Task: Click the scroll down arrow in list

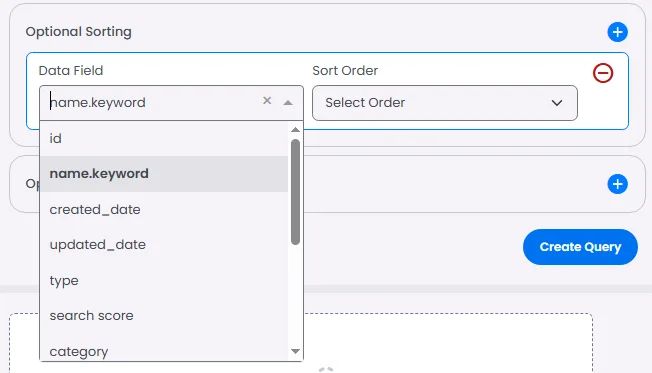Action: point(295,352)
